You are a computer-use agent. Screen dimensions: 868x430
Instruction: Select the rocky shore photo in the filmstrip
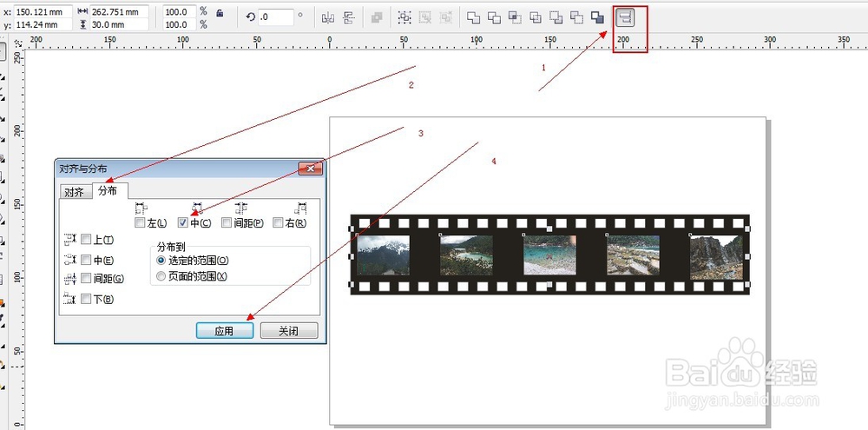(x=634, y=255)
